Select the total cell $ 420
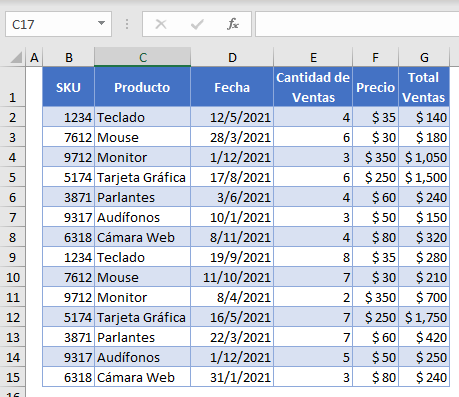Viewport: 459px width, 397px height. click(424, 337)
